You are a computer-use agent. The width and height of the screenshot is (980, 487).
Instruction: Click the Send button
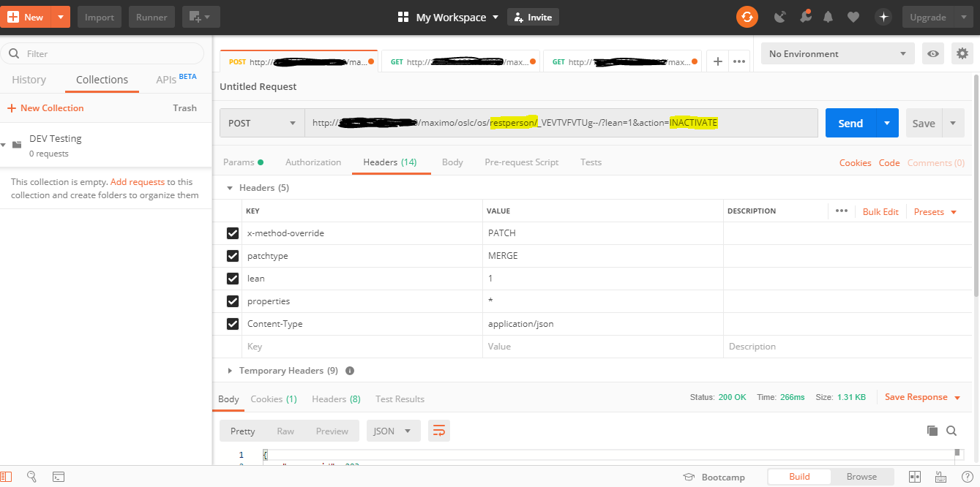850,123
